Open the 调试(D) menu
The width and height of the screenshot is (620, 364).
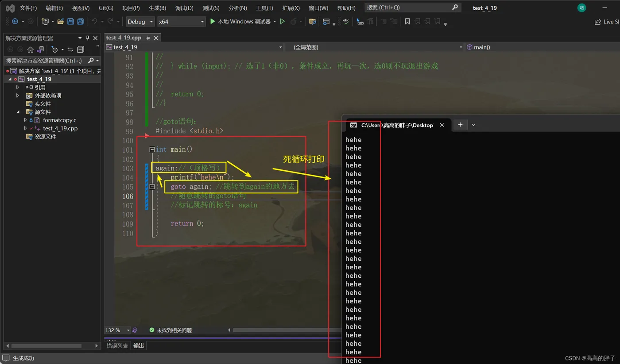(184, 8)
